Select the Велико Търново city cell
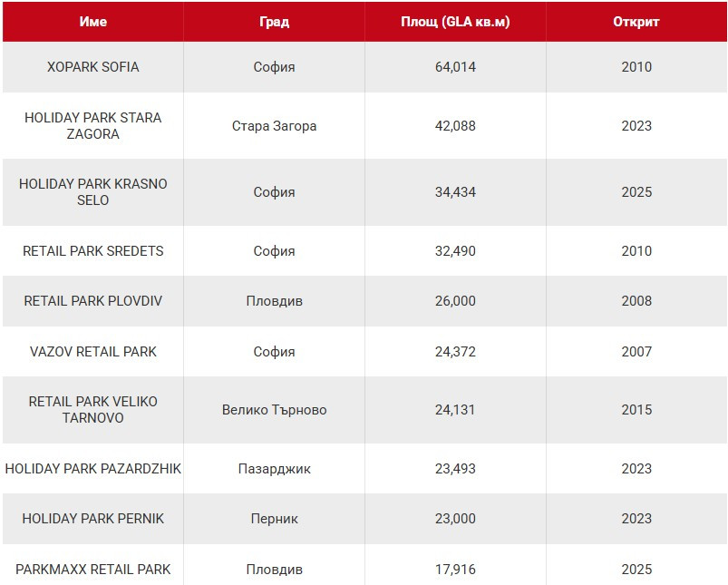The width and height of the screenshot is (728, 585). click(274, 410)
